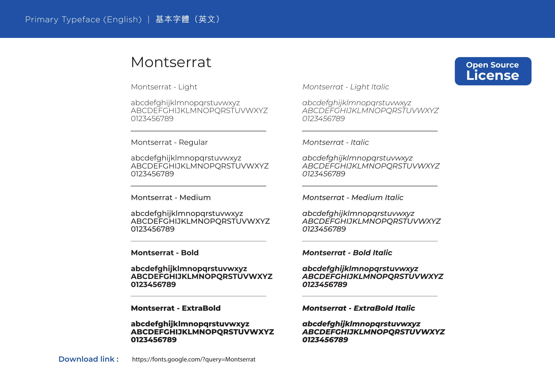Click the Bold Italic uppercase alphabet sample
Screen dimensions: 555x392
[373, 276]
